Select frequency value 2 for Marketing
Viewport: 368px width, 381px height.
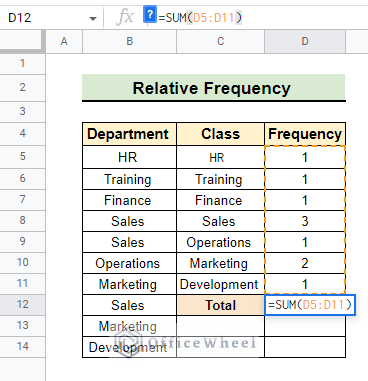(x=305, y=263)
